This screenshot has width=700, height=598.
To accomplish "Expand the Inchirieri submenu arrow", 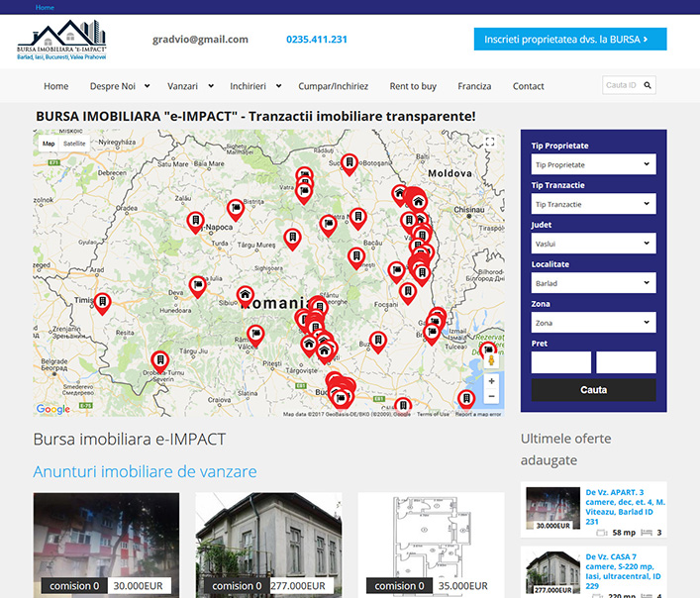I will (x=278, y=86).
